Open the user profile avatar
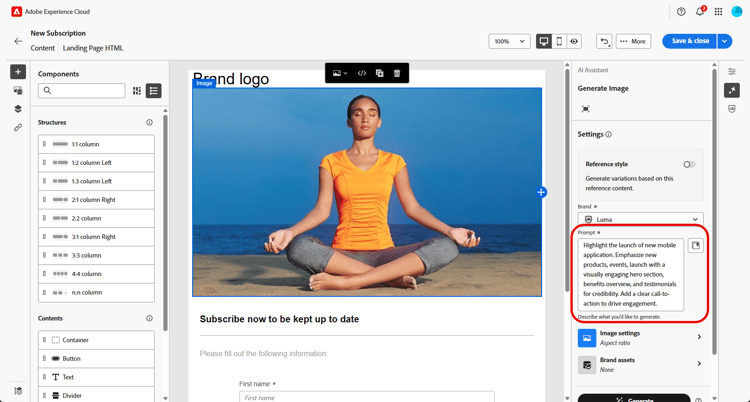This screenshot has width=750, height=402. point(737,12)
